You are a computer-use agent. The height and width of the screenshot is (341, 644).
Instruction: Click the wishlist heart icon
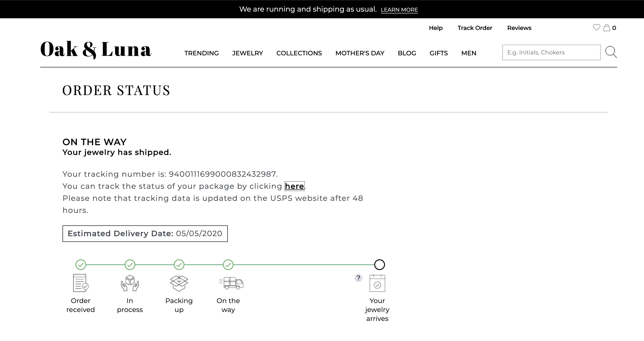pyautogui.click(x=596, y=27)
